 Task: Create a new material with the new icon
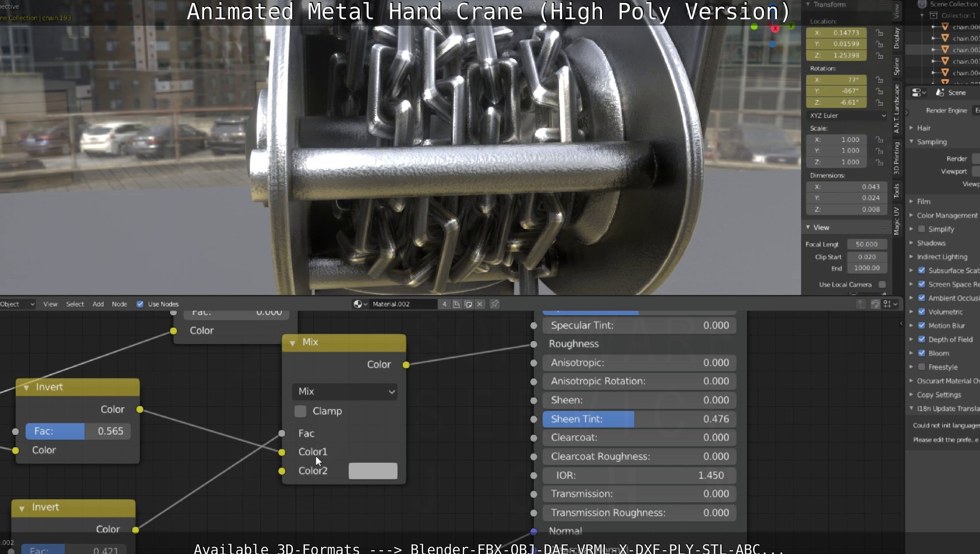pos(456,304)
